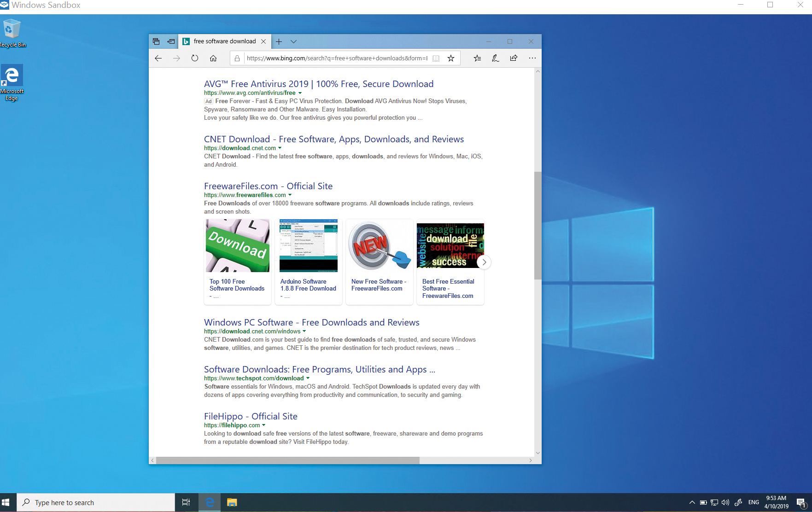Click the scroll down arrow in Edge

click(538, 453)
